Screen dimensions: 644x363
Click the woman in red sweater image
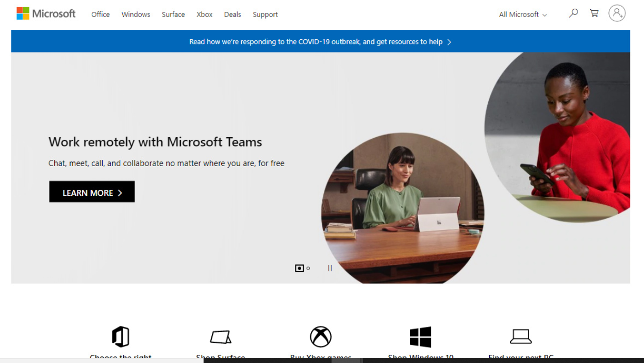557,137
